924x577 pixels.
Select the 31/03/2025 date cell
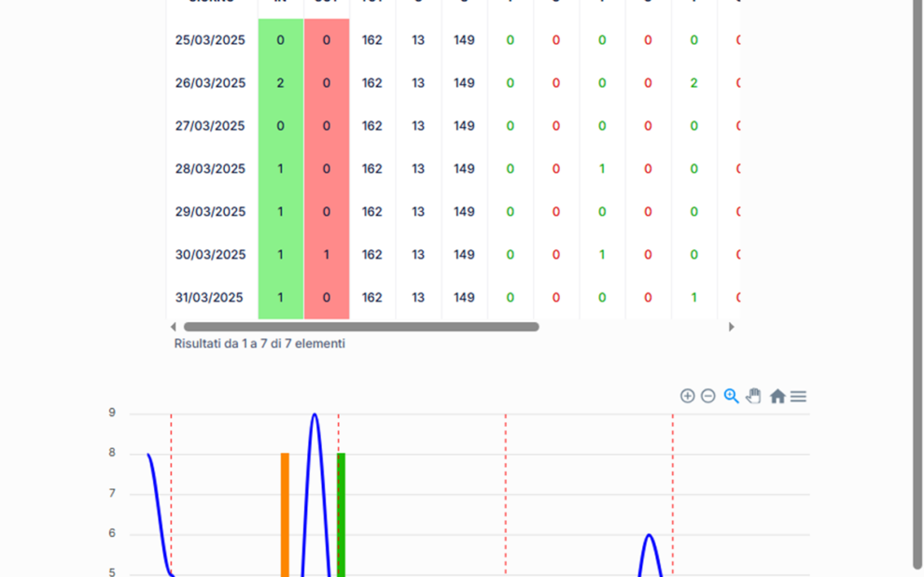(210, 298)
